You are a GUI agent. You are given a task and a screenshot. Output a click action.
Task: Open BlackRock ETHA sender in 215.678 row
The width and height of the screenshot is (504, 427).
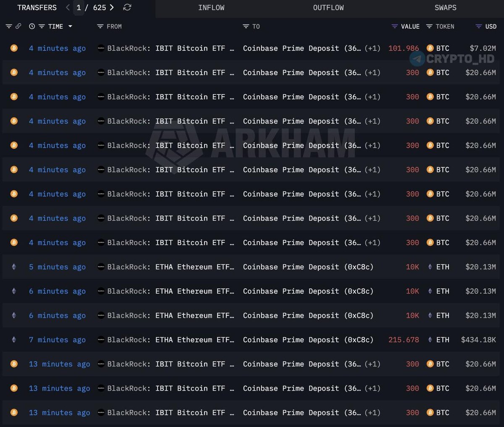pos(171,340)
